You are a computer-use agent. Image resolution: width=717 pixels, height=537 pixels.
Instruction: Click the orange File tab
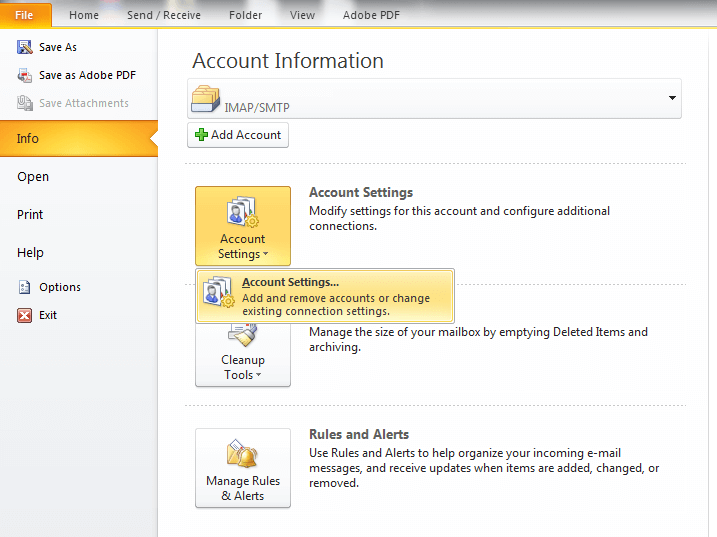coord(25,15)
